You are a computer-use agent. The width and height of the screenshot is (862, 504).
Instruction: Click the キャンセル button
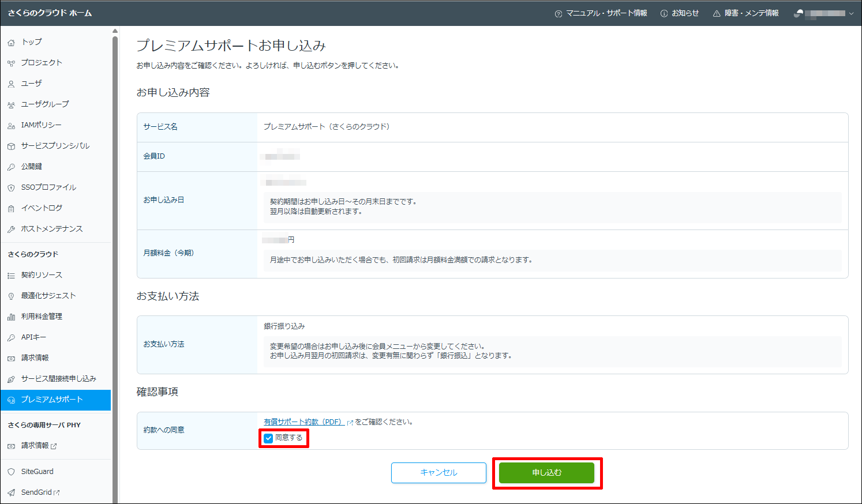point(439,473)
